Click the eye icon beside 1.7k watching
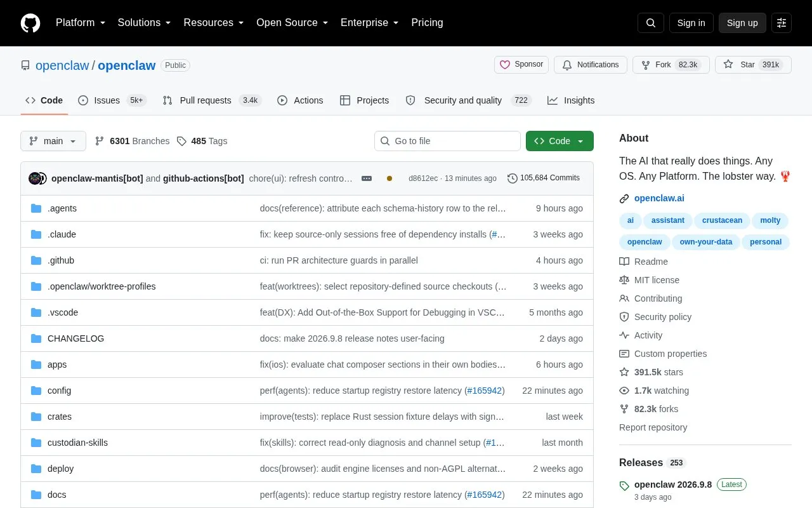 (x=624, y=391)
